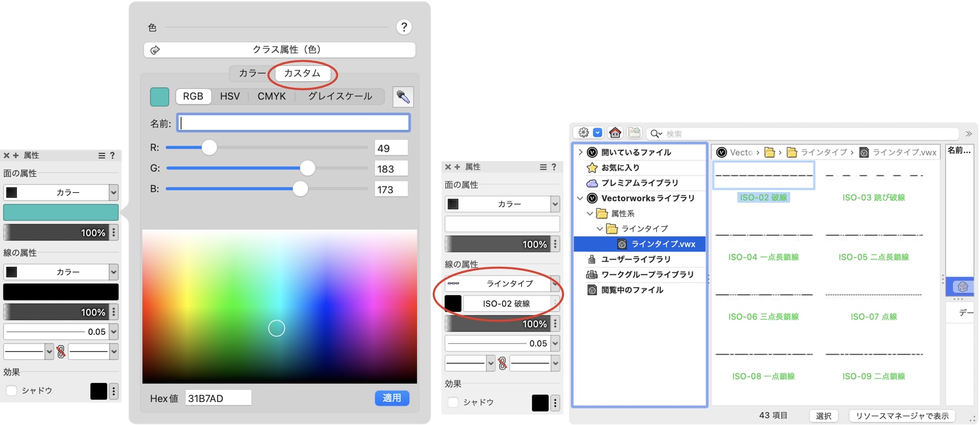980x425 pixels.
Task: Open the line thickness 0.05 dropdown in the left palette
Action: [61, 332]
